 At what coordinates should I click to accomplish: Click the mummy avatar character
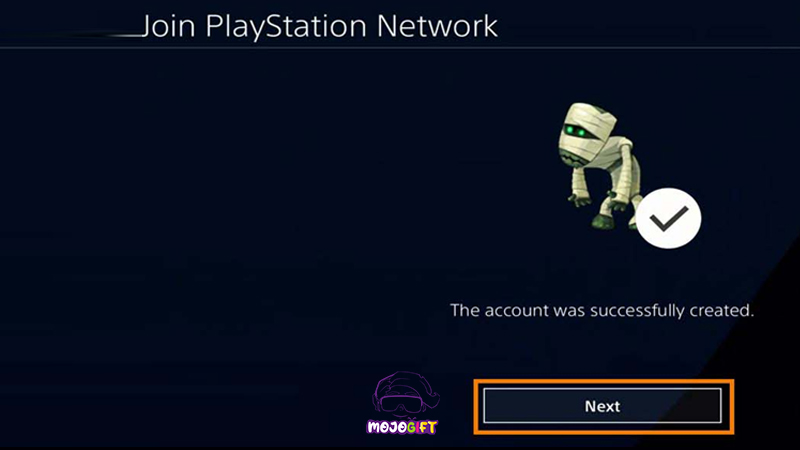pos(601,166)
